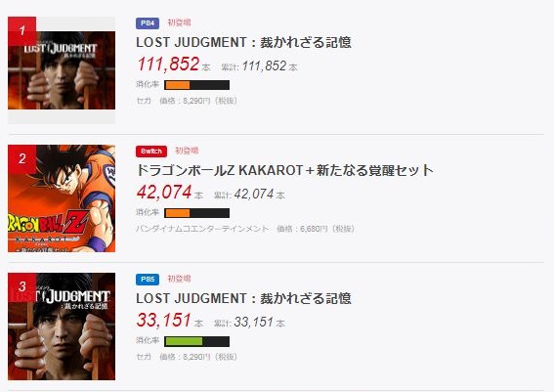Open the PS5 Lost Judgment cover thumbnail
The image size is (554, 392).
click(62, 327)
